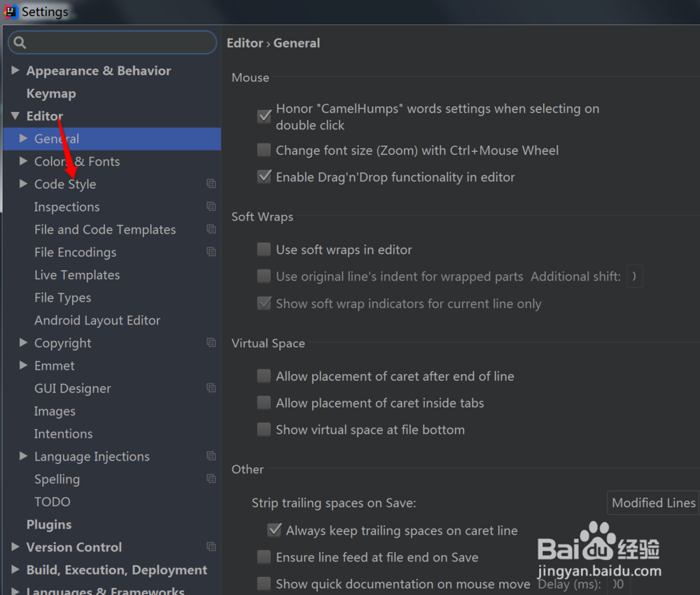Open Strip trailing spaces Modified Lines dropdown

tap(654, 503)
